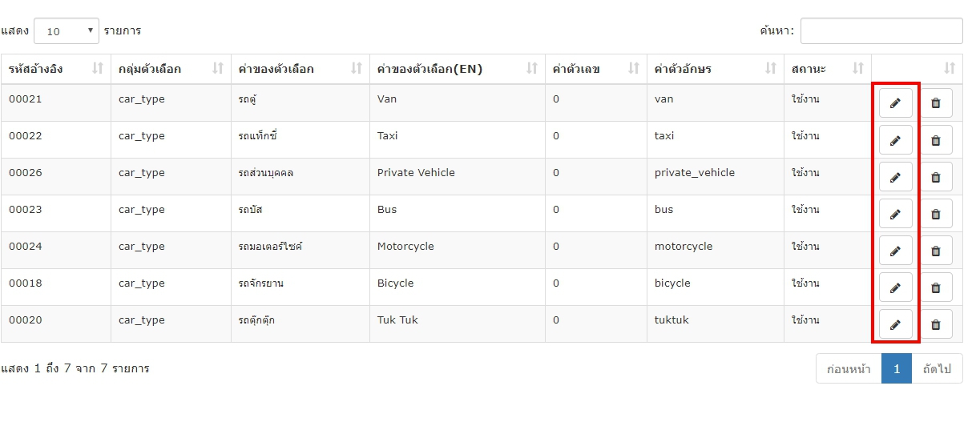Open the rows-per-page dropdown showing 10

coord(67,31)
